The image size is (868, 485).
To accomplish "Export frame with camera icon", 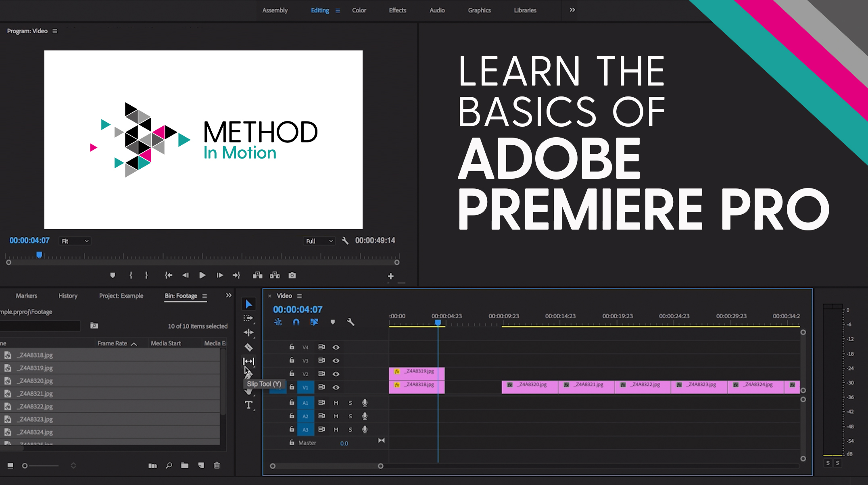I will tap(292, 275).
